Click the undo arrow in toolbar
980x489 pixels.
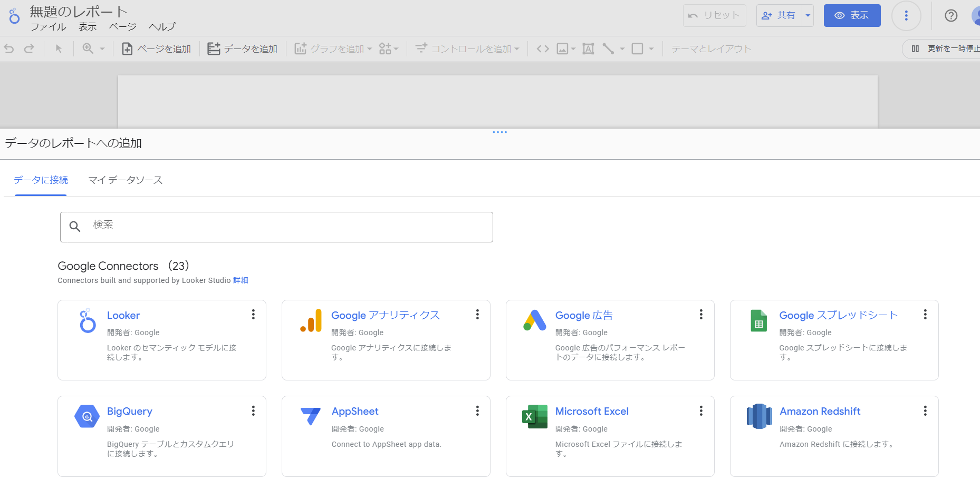9,49
